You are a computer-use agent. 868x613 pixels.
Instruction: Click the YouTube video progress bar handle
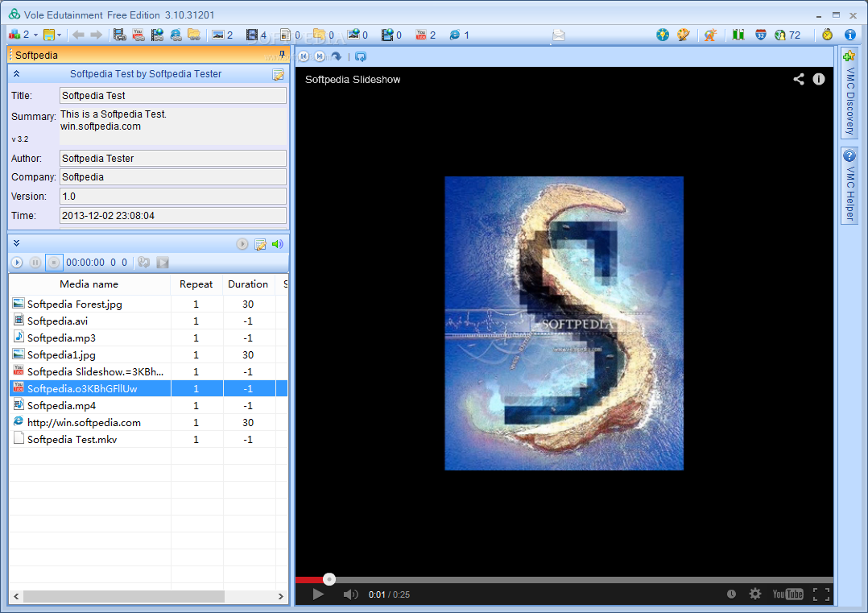click(329, 579)
